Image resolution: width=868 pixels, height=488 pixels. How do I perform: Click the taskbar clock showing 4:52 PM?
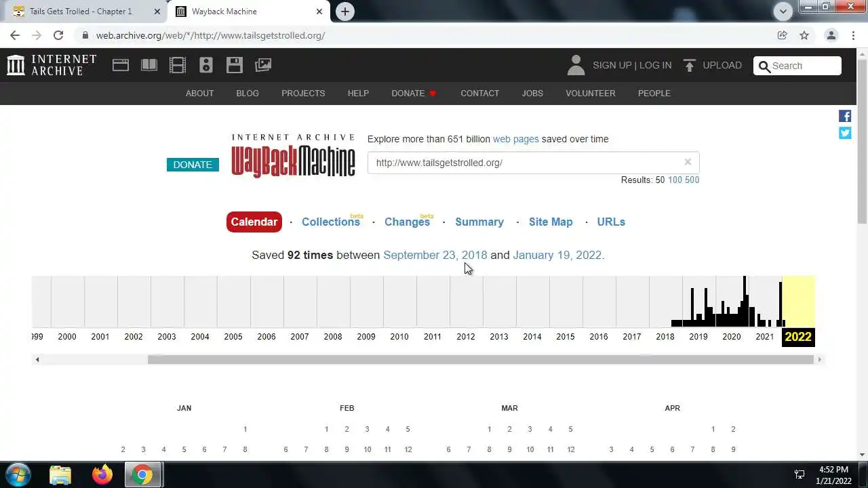click(x=833, y=474)
